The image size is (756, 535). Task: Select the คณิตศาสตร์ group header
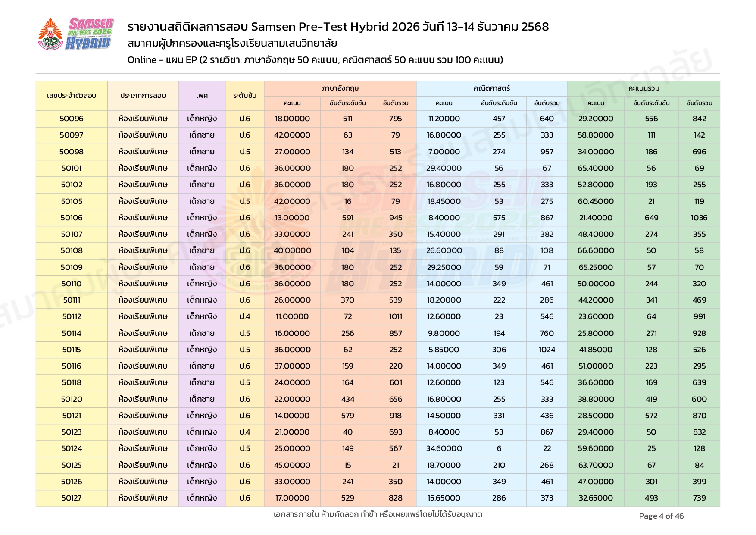tap(491, 88)
